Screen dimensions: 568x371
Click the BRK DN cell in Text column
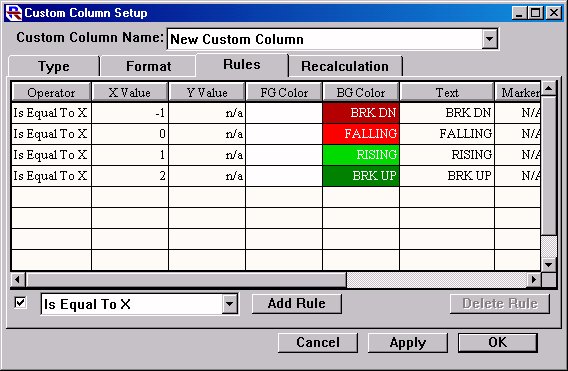click(447, 113)
